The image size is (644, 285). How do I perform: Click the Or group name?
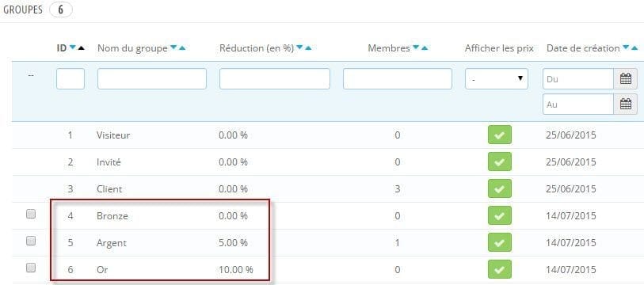(102, 270)
